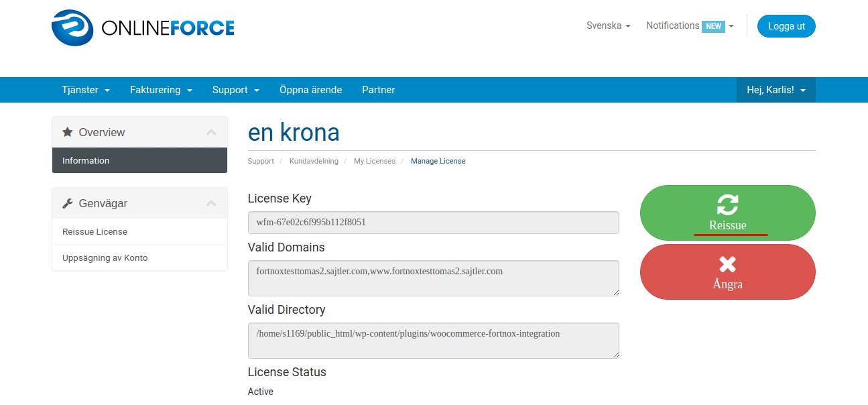Screen dimensions: 868x405
Task: Click the X icon above Ångra
Action: click(728, 264)
